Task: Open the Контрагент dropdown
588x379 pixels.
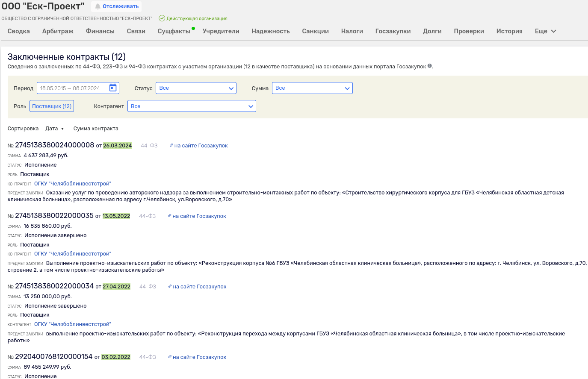Action: [x=192, y=106]
